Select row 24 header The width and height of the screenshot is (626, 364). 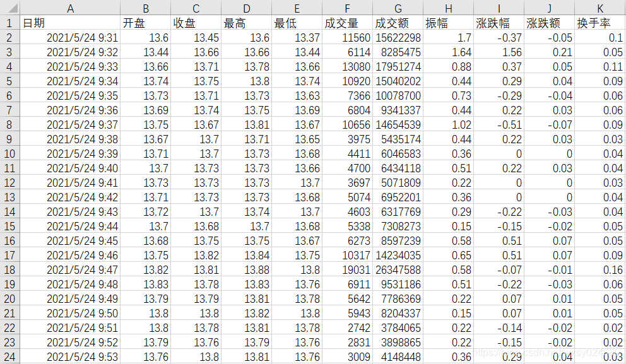click(x=9, y=357)
